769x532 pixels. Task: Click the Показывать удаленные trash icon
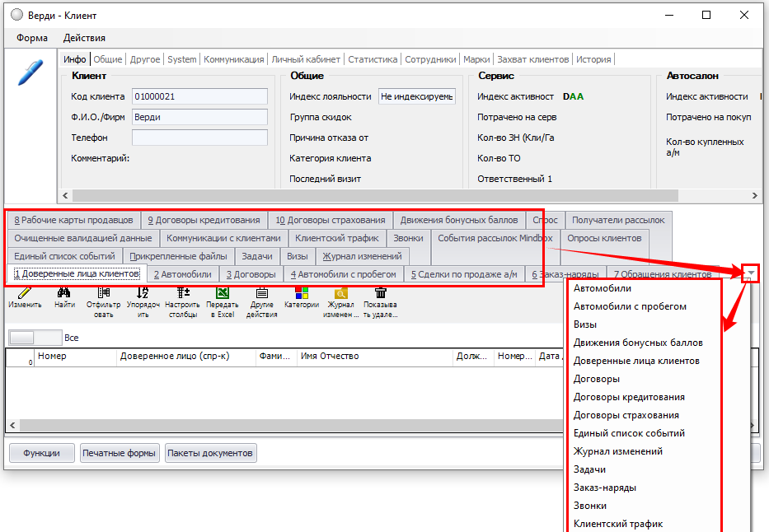[380, 293]
